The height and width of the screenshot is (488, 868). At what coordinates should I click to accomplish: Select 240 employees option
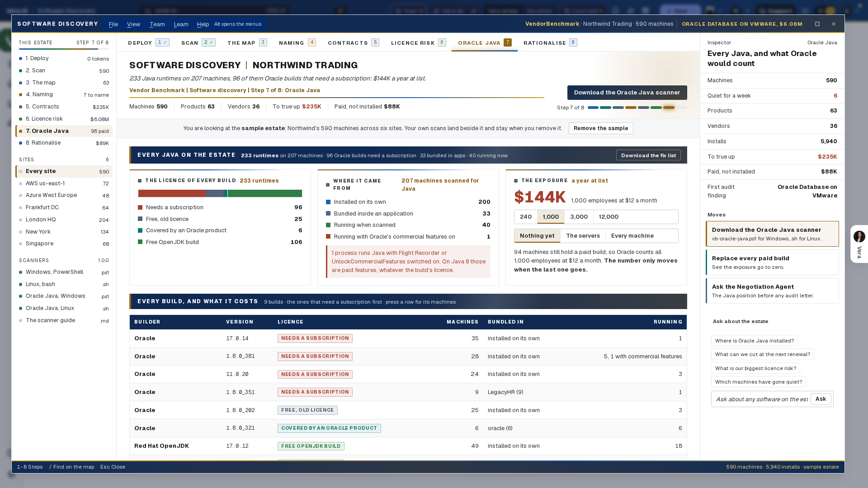click(x=526, y=217)
